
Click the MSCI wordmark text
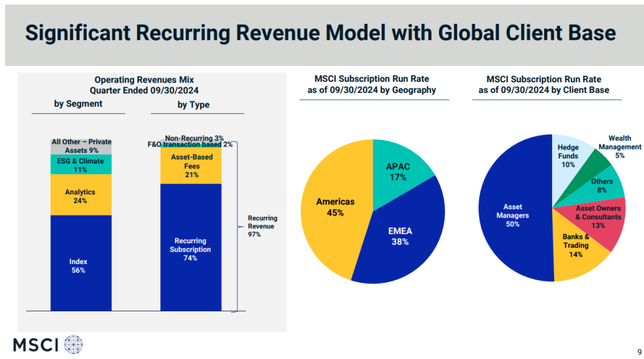pyautogui.click(x=36, y=345)
